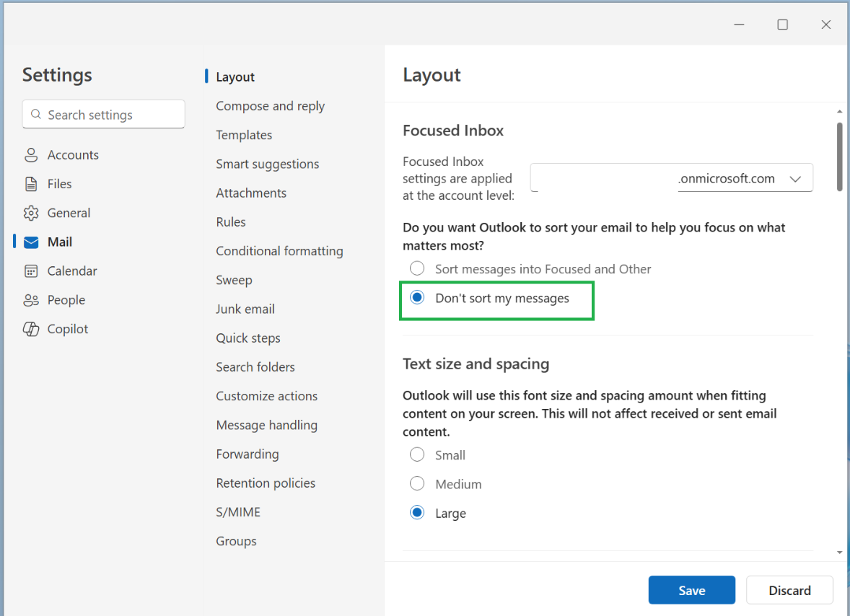
Task: Open Groups settings
Action: (236, 541)
